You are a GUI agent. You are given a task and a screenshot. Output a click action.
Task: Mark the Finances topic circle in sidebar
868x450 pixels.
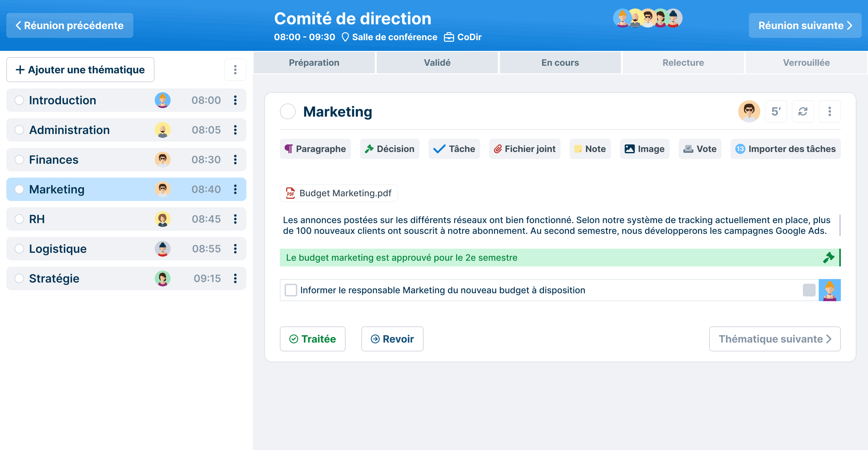pyautogui.click(x=19, y=160)
